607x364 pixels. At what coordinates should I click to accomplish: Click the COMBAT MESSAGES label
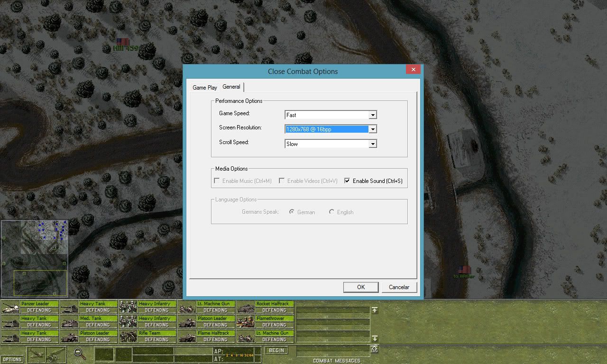pos(336,361)
